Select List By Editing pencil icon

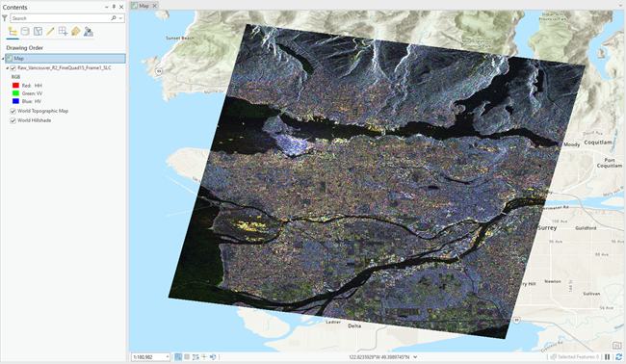[x=50, y=32]
